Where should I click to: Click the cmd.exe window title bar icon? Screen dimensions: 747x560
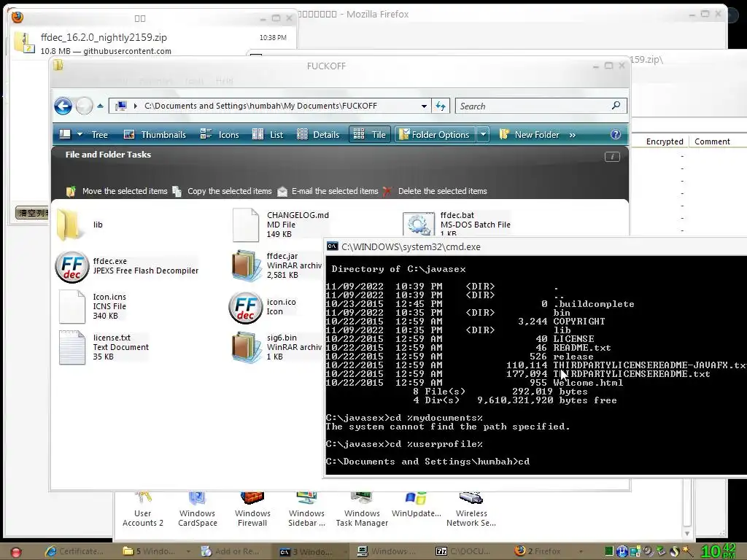click(333, 246)
